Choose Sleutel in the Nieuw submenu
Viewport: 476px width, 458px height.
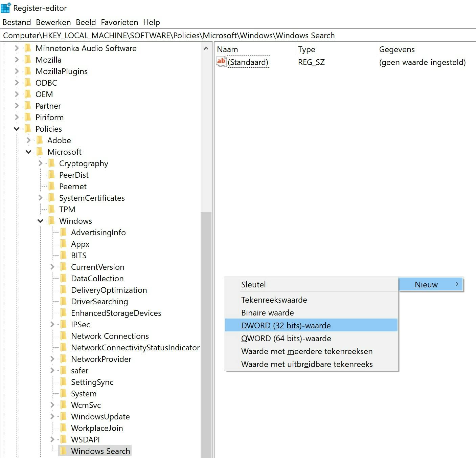pyautogui.click(x=311, y=285)
